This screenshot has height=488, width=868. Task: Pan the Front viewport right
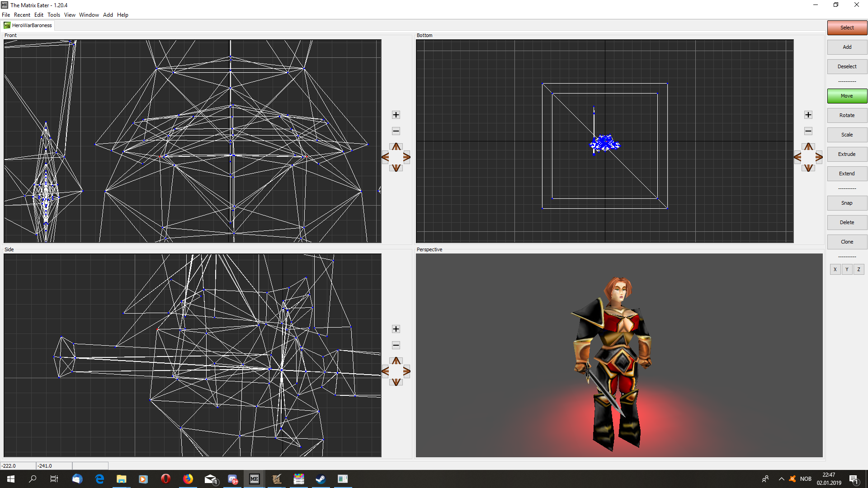(x=407, y=157)
